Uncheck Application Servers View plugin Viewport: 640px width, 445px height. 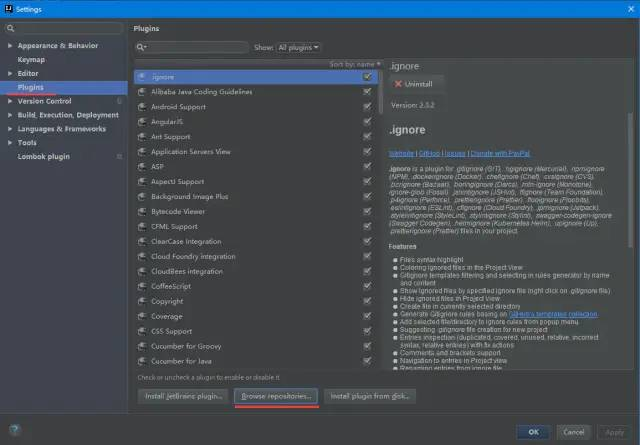pyautogui.click(x=367, y=152)
